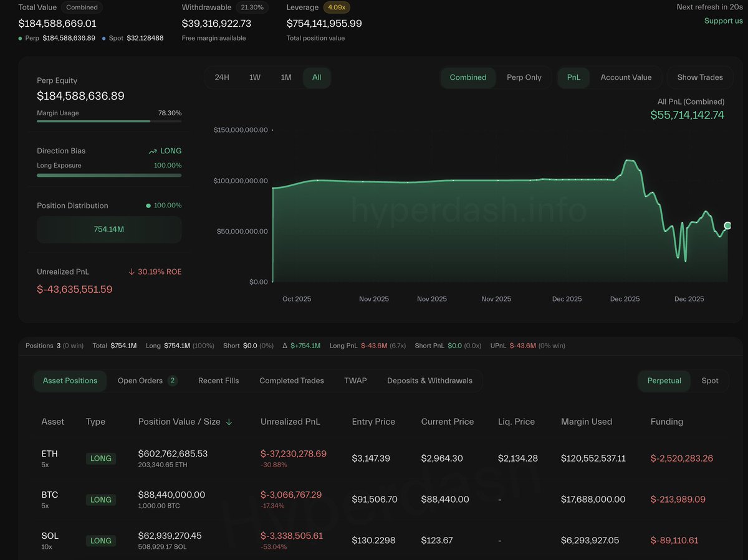Click the latest data point marker on the PnL chart
The width and height of the screenshot is (748, 560).
[x=727, y=225]
